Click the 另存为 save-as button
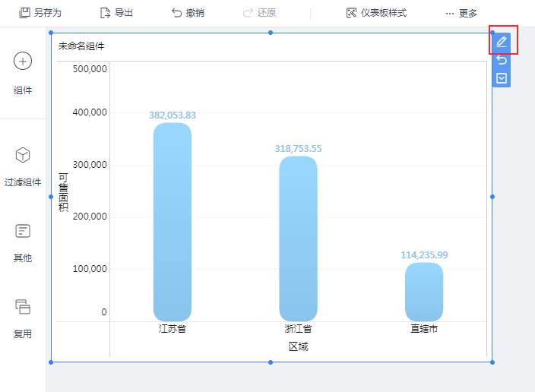Image resolution: width=535 pixels, height=392 pixels. pyautogui.click(x=40, y=13)
